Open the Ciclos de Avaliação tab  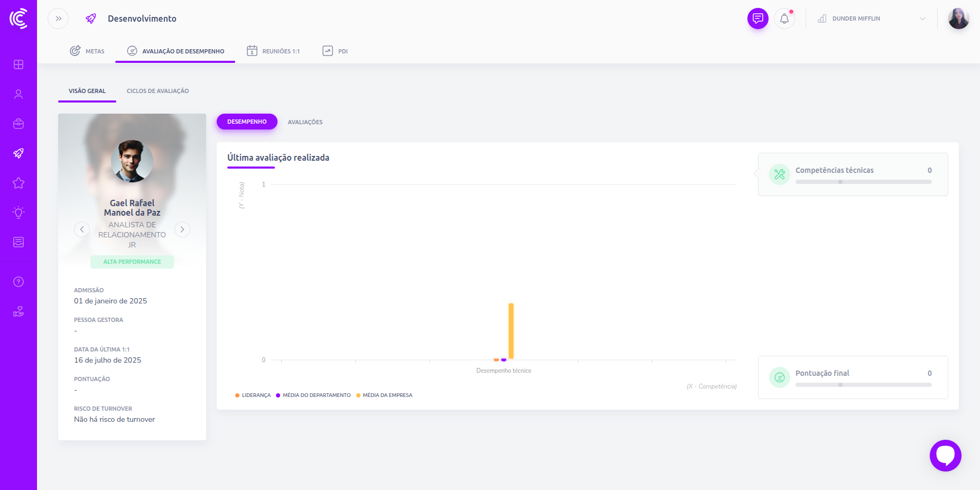pyautogui.click(x=158, y=91)
